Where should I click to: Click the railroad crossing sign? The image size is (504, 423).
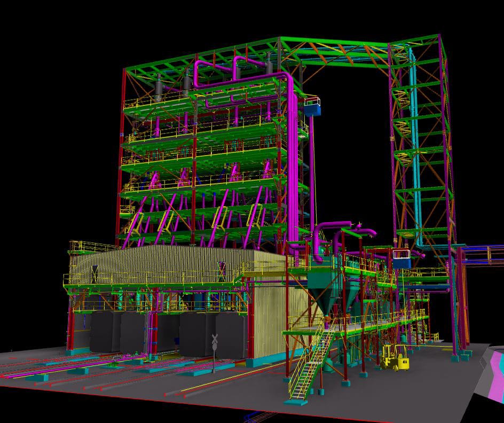[x=214, y=341]
